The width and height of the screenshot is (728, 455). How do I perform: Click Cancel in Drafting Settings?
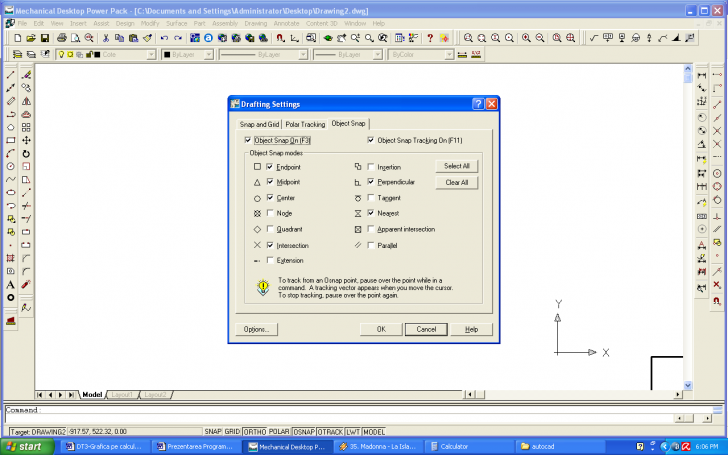click(x=426, y=329)
